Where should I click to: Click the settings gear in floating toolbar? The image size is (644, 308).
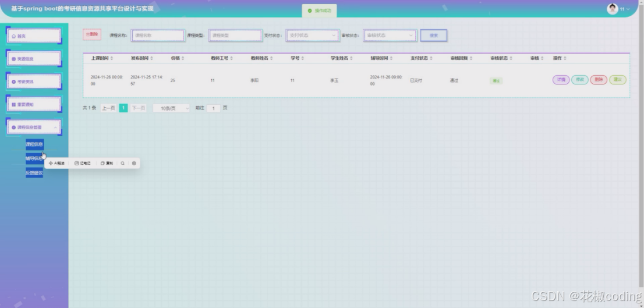[x=134, y=164]
